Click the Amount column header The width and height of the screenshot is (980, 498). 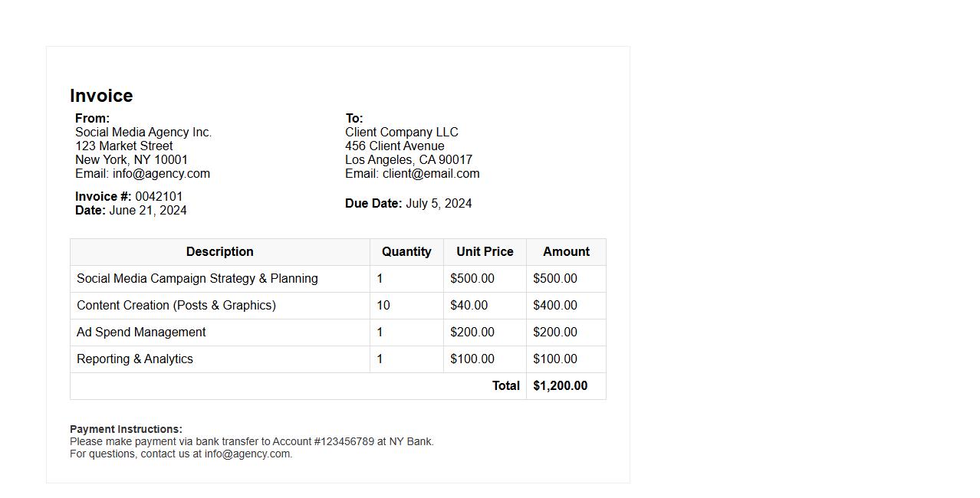click(x=566, y=252)
